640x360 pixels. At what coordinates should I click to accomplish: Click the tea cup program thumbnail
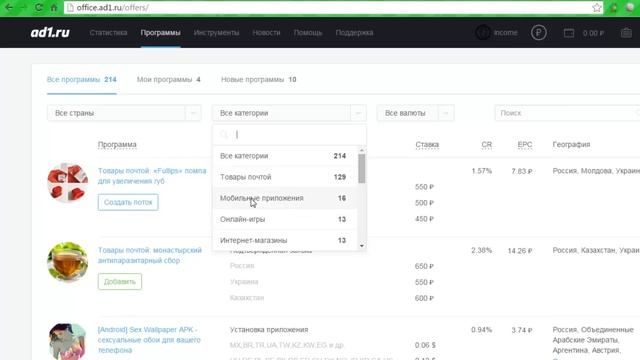pos(67,262)
